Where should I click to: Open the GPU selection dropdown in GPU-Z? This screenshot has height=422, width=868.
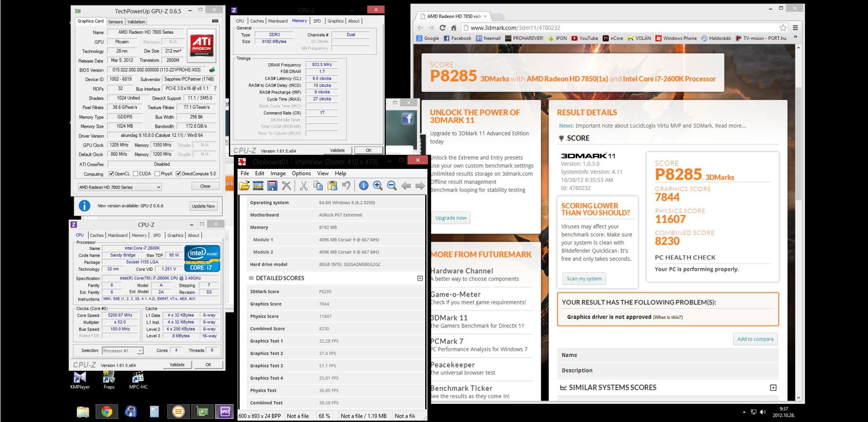(x=120, y=187)
